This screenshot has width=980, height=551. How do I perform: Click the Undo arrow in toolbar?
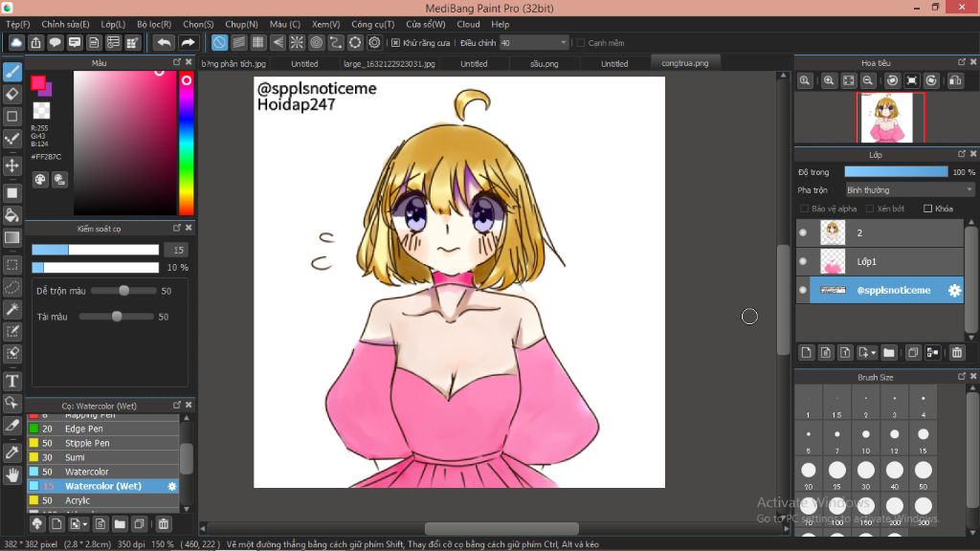pyautogui.click(x=165, y=42)
